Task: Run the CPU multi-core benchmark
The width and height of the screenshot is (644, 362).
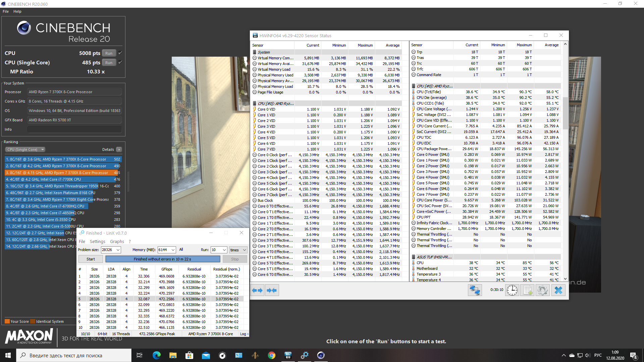Action: coord(109,53)
